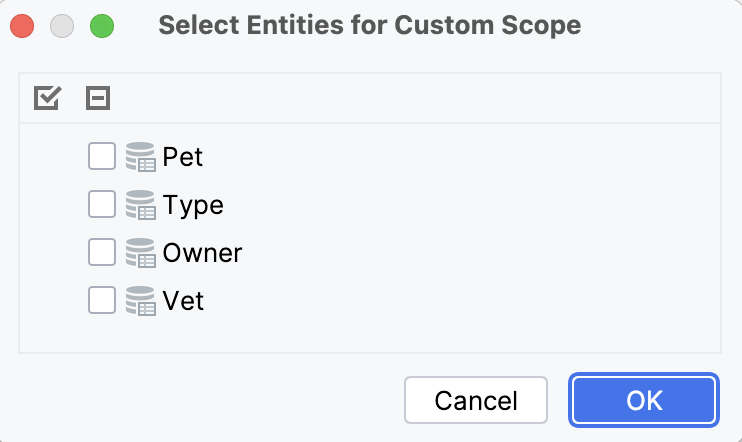Click the gray minimize window button

coord(62,26)
